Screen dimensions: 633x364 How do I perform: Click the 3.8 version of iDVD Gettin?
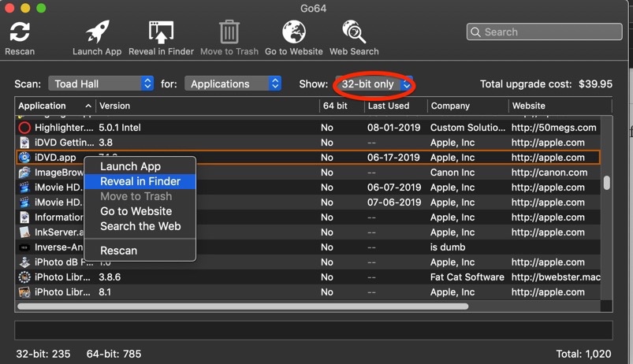(x=106, y=143)
